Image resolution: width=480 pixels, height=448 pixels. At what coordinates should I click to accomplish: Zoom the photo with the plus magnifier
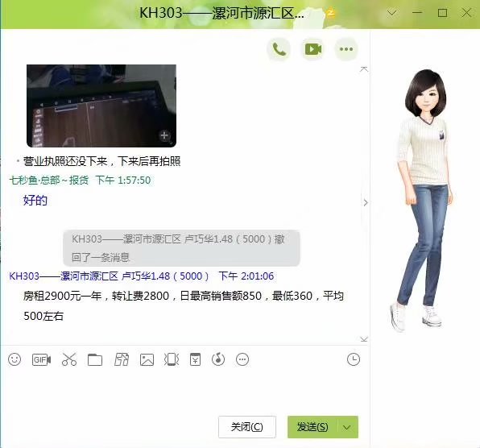tap(164, 135)
